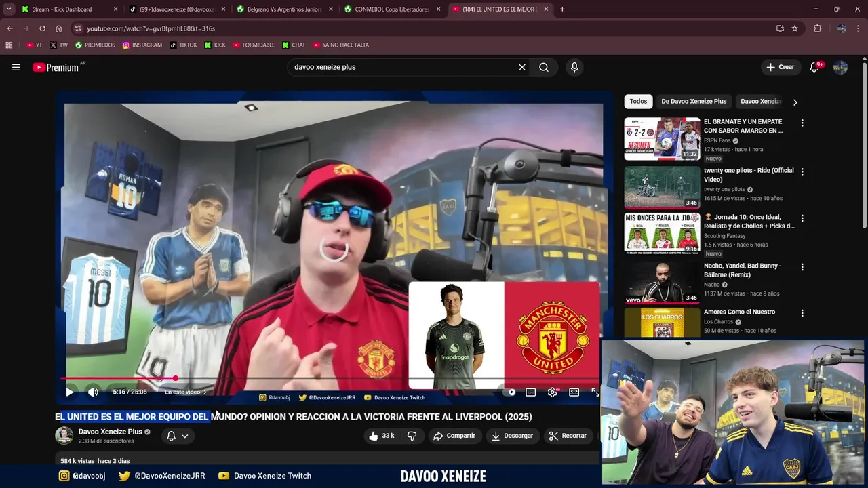Open options for twenty one pilots video
This screenshot has height=488, width=868.
coord(802,172)
